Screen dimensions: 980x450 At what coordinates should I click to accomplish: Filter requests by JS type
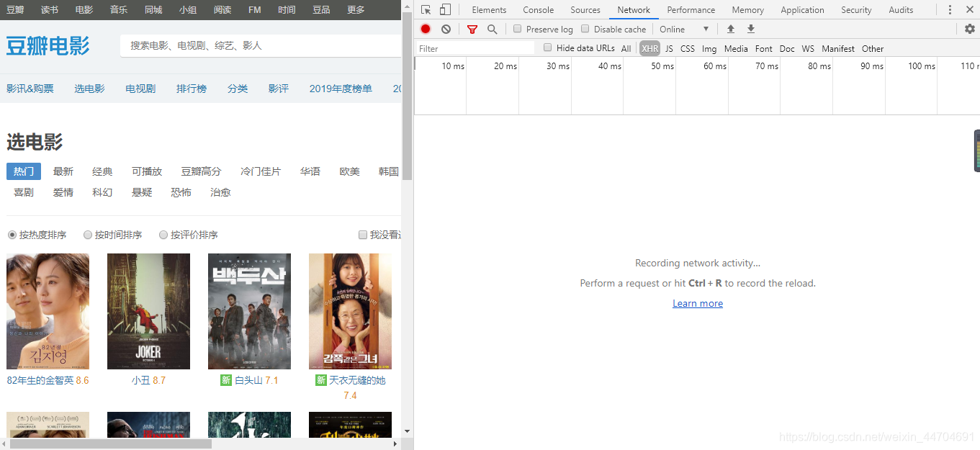tap(669, 48)
